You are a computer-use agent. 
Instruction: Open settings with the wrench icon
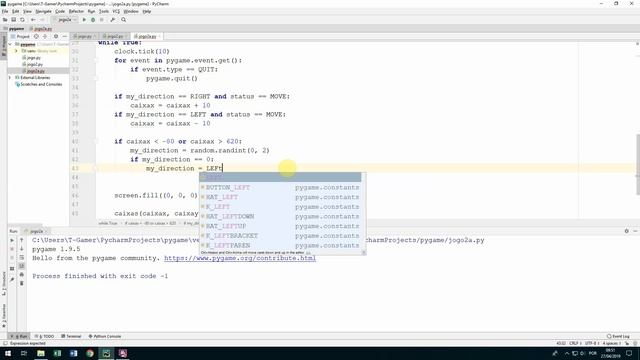(x=113, y=20)
